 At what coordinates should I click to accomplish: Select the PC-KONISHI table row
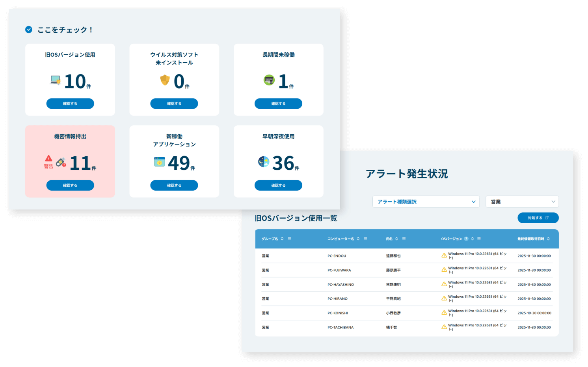(407, 313)
